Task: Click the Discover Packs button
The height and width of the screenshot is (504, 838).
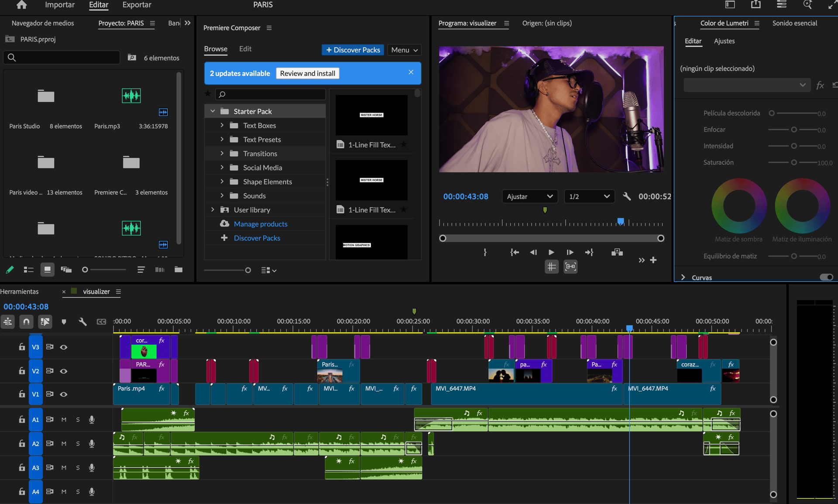Action: click(x=353, y=50)
